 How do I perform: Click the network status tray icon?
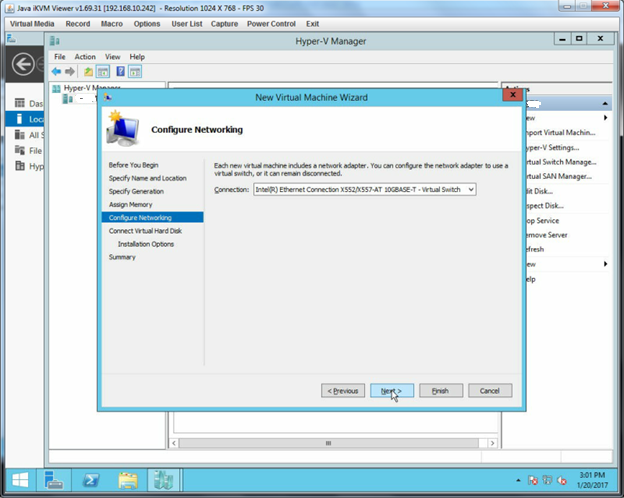pyautogui.click(x=547, y=480)
